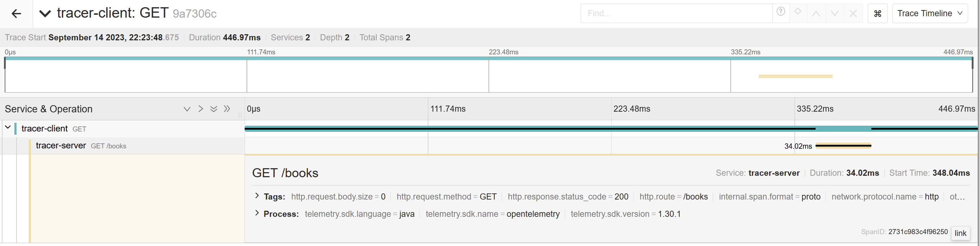Open keyboard shortcuts command icon

[878, 14]
